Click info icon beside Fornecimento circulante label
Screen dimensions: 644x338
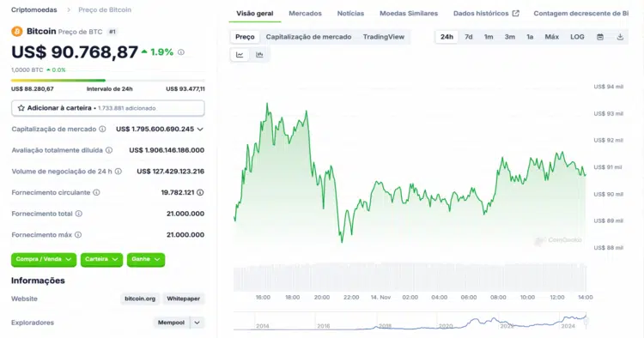(96, 192)
